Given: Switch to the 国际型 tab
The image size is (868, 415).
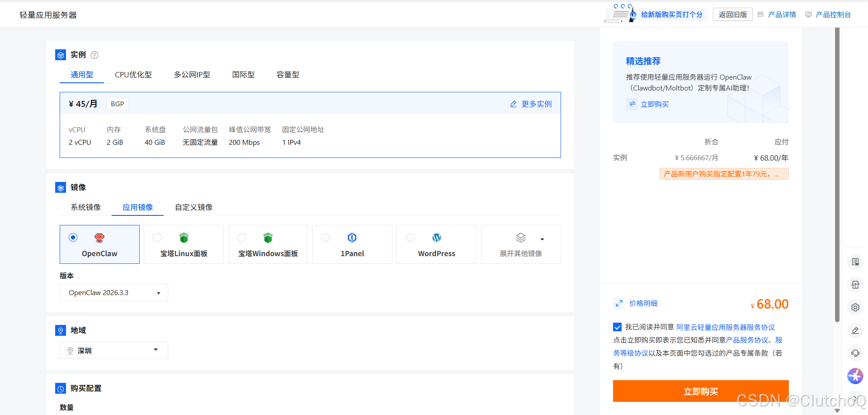Looking at the screenshot, I should (x=243, y=75).
